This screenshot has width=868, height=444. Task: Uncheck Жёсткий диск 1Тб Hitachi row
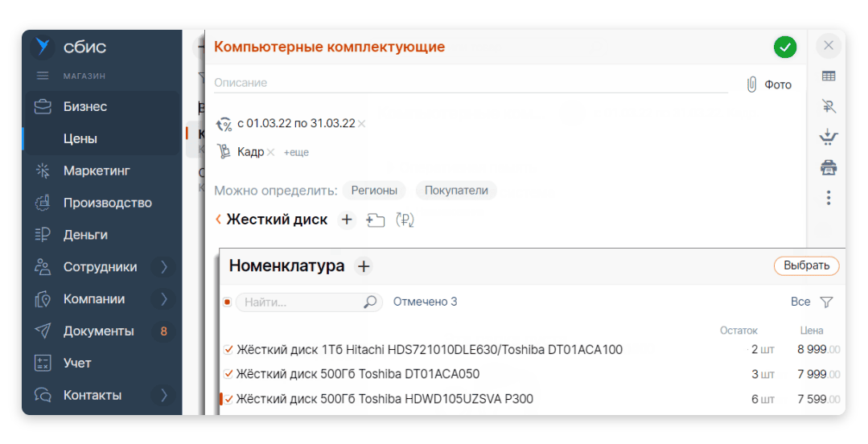(228, 350)
